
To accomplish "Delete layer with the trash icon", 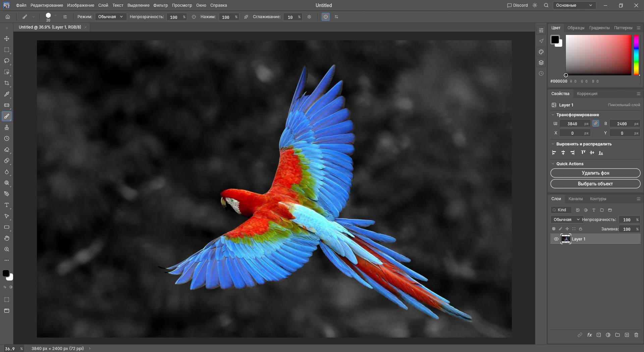I will coord(636,335).
